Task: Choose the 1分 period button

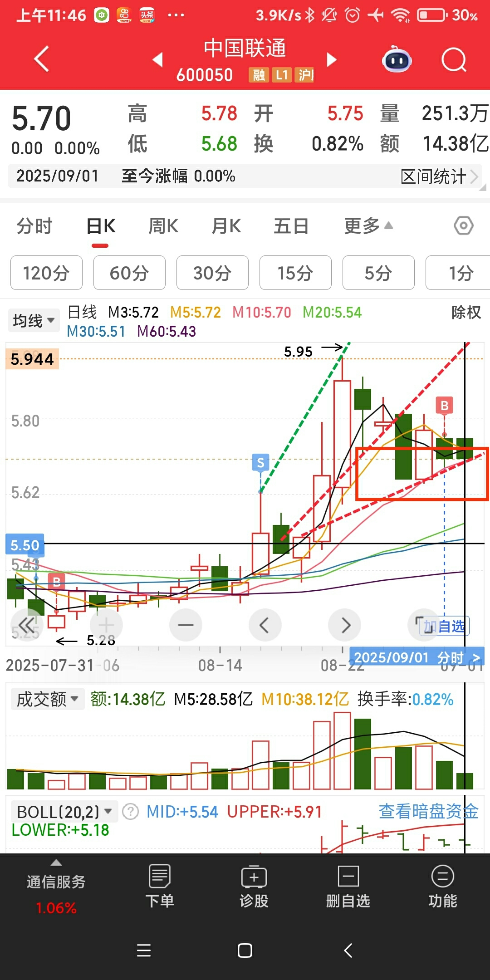Action: (x=458, y=273)
